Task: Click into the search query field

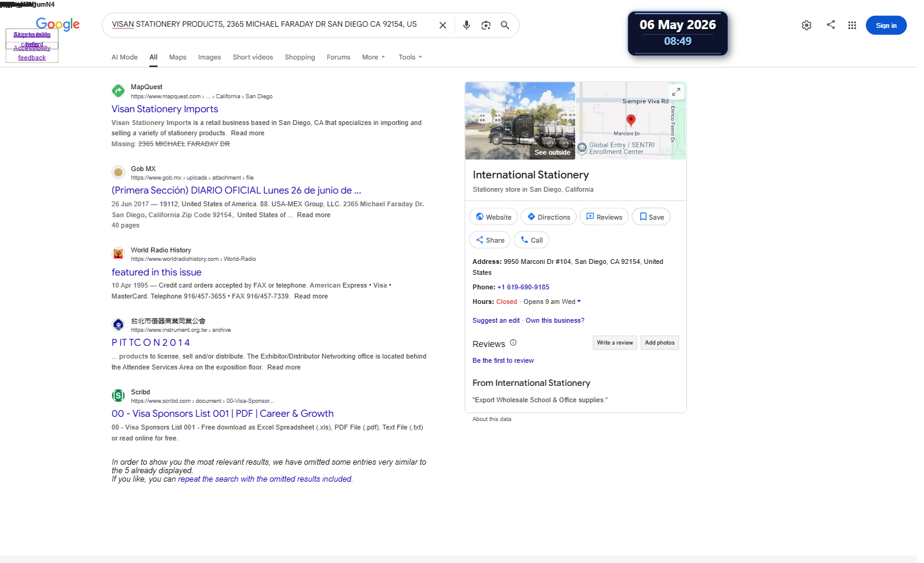Action: pos(270,24)
